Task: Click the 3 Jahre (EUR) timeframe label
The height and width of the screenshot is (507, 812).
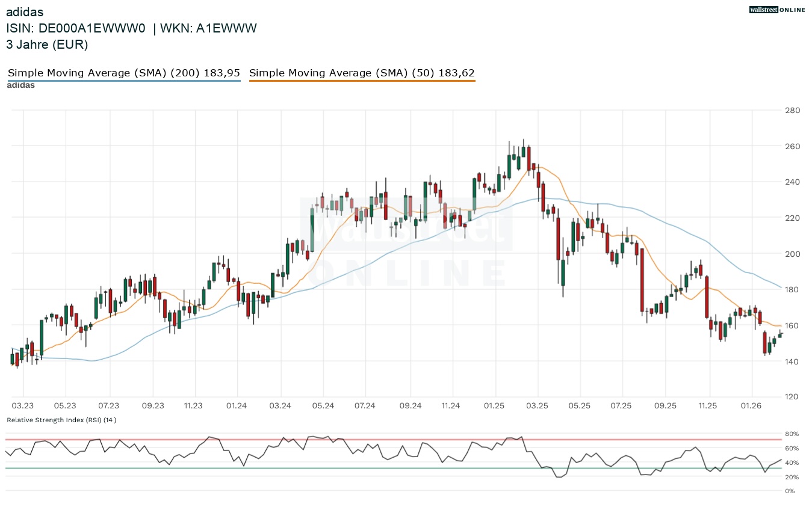Action: 47,44
